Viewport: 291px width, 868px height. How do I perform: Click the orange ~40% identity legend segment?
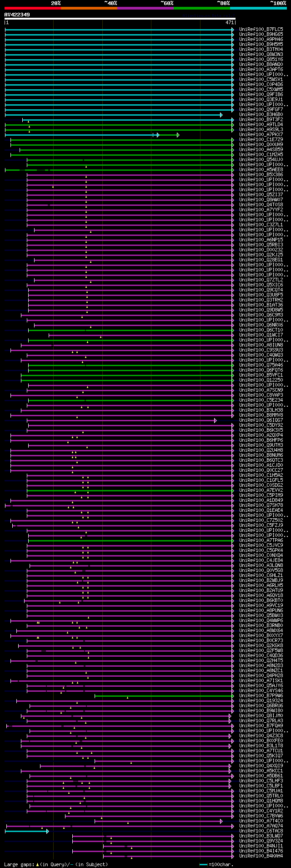click(89, 8)
